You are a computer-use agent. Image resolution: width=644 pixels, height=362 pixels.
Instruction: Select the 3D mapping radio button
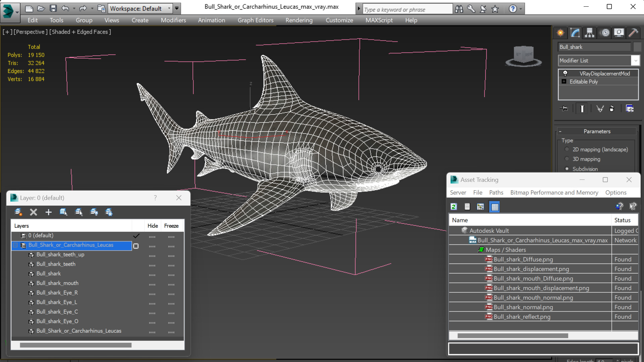point(567,159)
